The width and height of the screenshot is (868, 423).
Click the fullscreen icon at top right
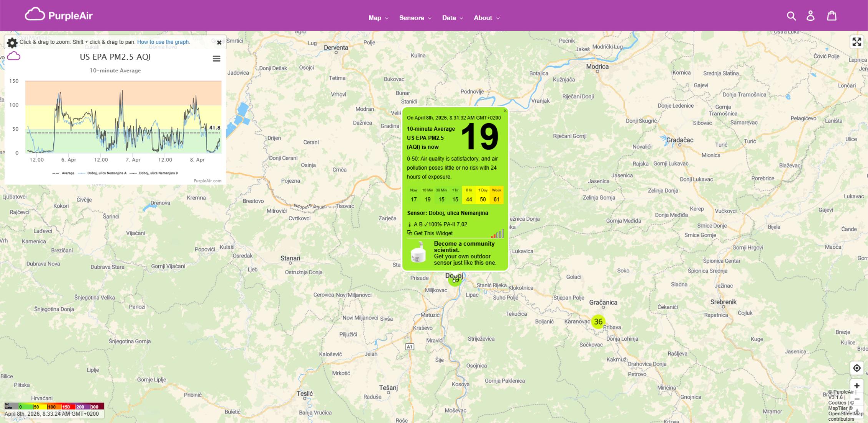pos(857,42)
